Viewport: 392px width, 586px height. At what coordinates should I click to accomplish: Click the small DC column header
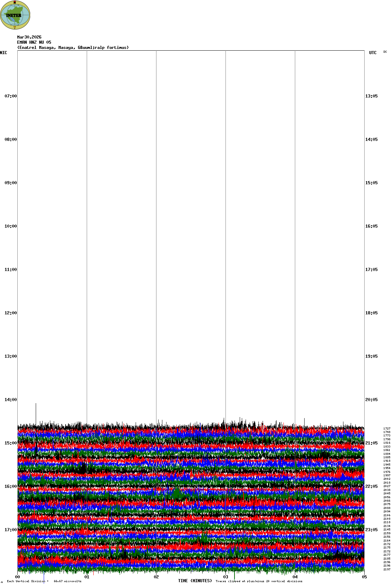click(385, 52)
